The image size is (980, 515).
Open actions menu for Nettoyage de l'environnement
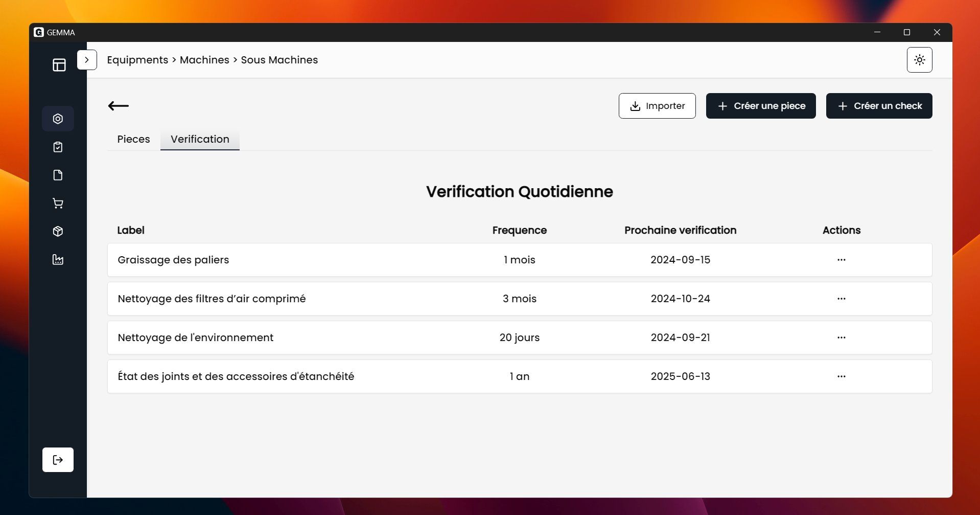point(841,338)
